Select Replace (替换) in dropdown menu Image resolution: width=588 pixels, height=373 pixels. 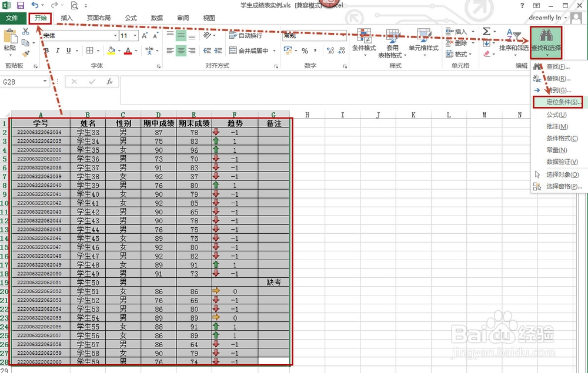tap(557, 78)
